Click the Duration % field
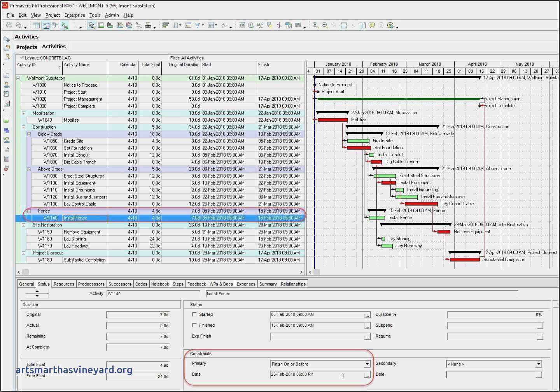The width and height of the screenshot is (560, 392). tap(495, 315)
